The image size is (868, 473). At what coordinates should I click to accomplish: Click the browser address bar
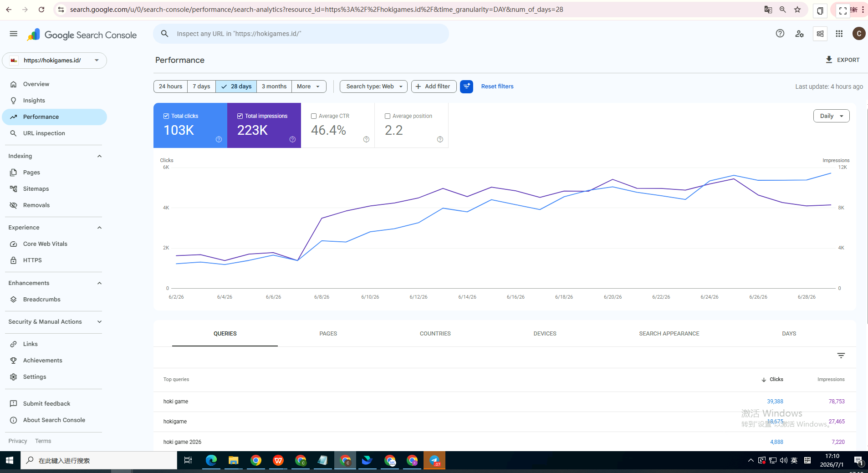[x=410, y=10]
